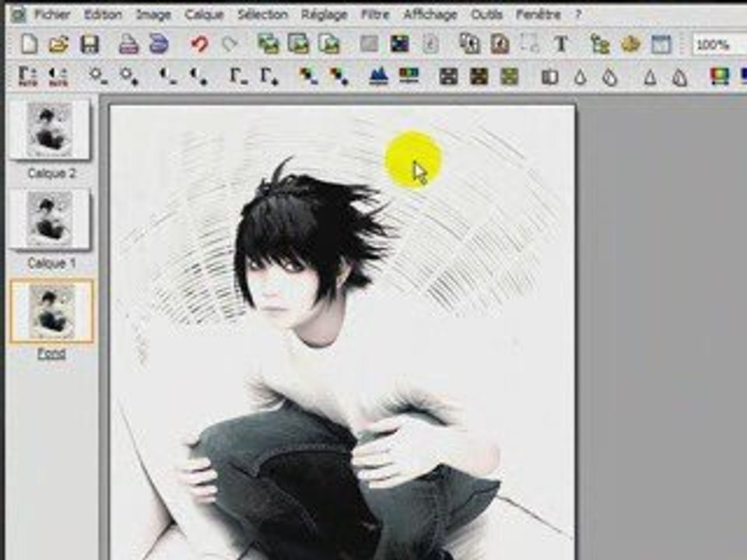Open the zoom percentage box showing 100%
The width and height of the screenshot is (747, 560).
pyautogui.click(x=719, y=45)
